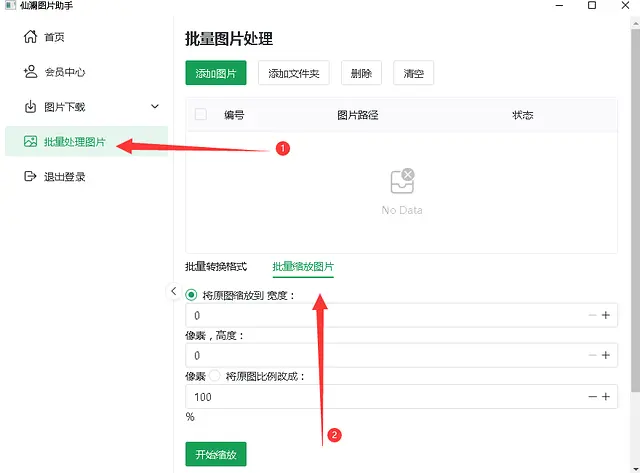Decrease the width value with the minus
640x473 pixels.
592,315
